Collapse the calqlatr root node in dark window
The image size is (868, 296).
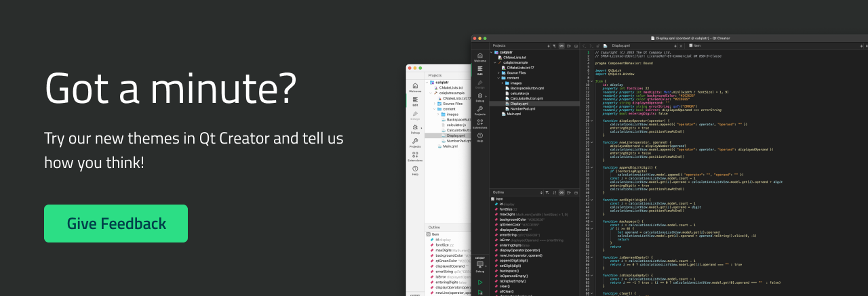pos(491,52)
